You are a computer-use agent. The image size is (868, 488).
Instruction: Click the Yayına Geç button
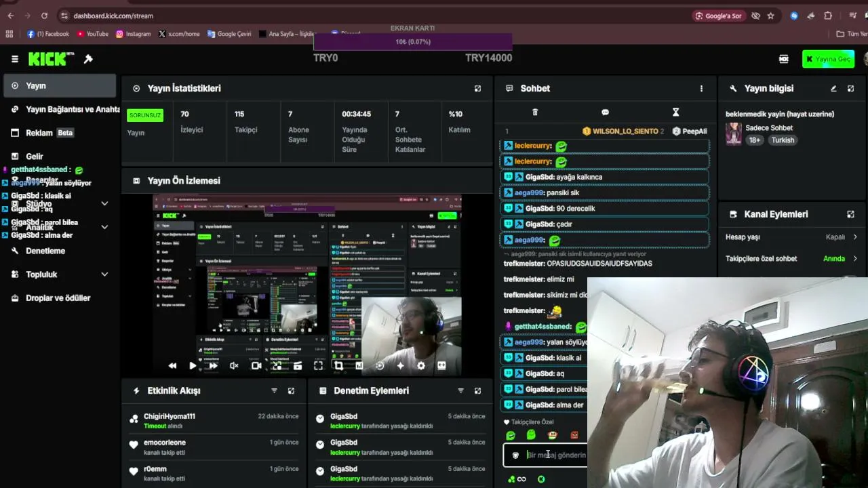[x=828, y=59]
